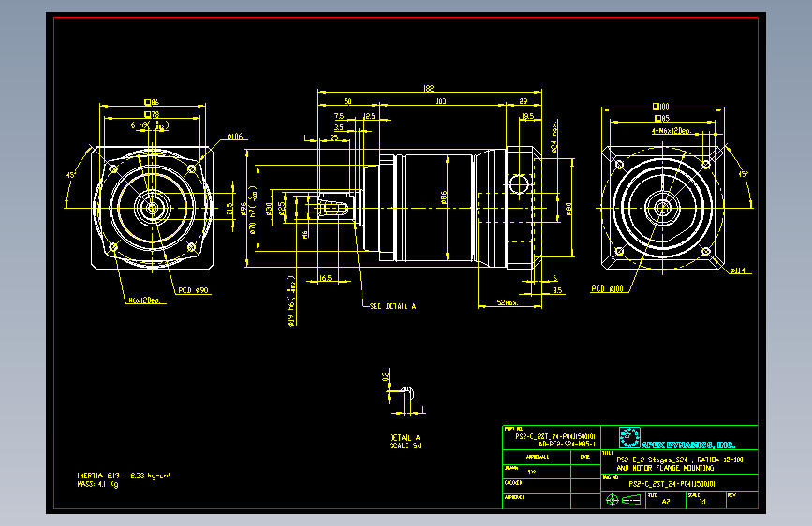
Task: Select the DATE header in title block
Action: (x=585, y=457)
